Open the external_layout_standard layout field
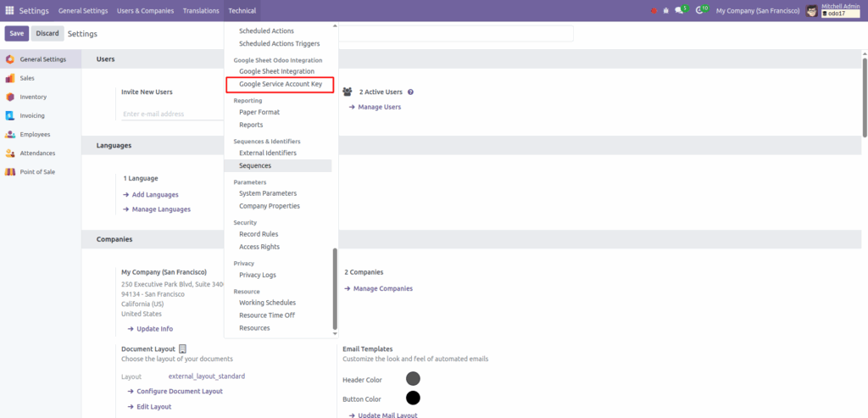Screen dimensions: 868x418 (x=207, y=376)
